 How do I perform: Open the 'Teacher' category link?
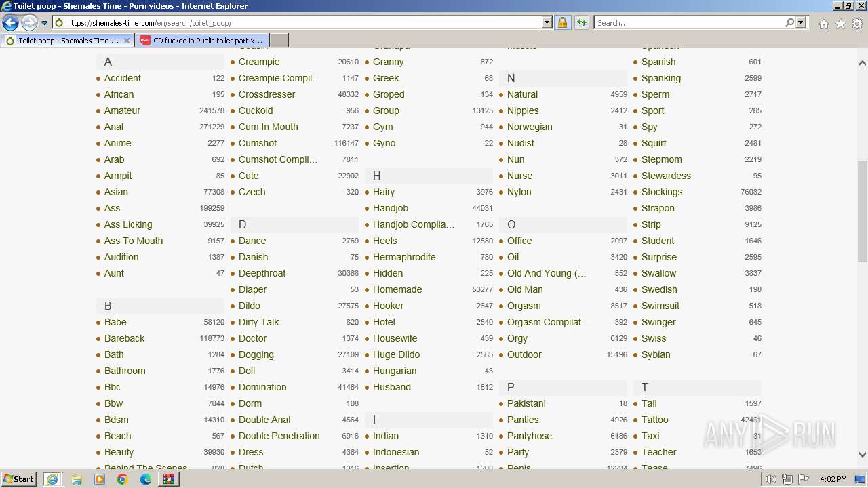(x=659, y=452)
